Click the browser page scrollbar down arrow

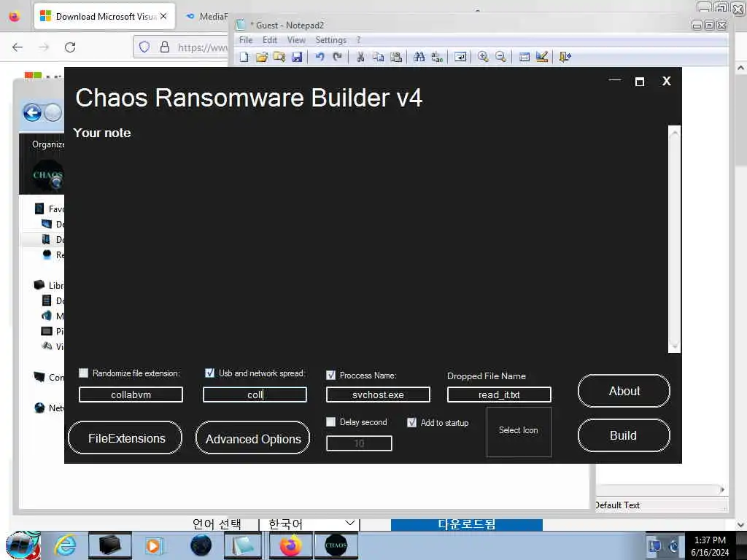(741, 525)
